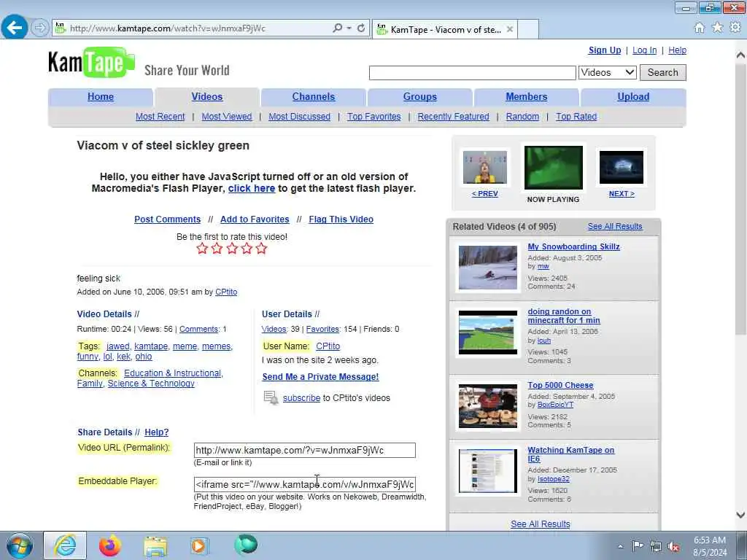Open a new blank browser tab
Image resolution: width=747 pixels, height=560 pixels.
528,29
